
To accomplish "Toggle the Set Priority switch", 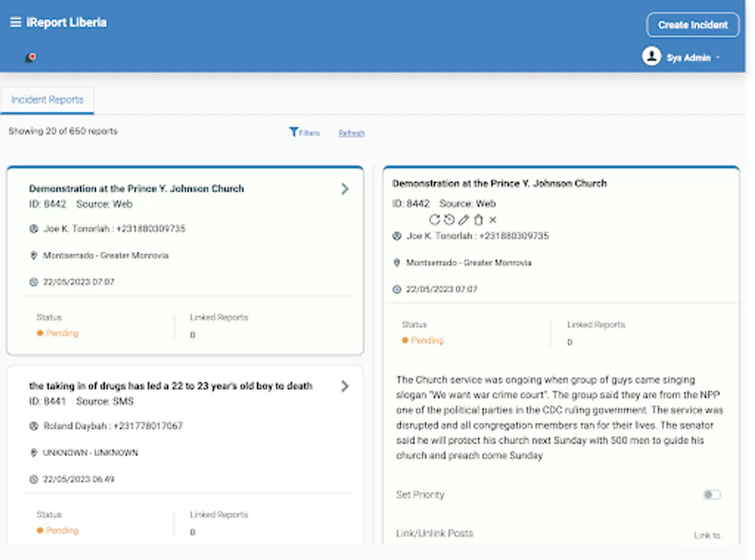I will point(711,495).
